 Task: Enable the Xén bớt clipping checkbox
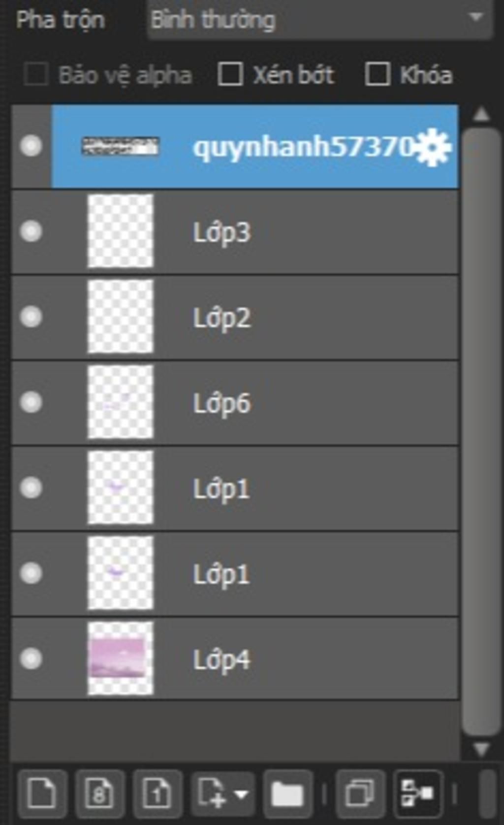pyautogui.click(x=230, y=74)
